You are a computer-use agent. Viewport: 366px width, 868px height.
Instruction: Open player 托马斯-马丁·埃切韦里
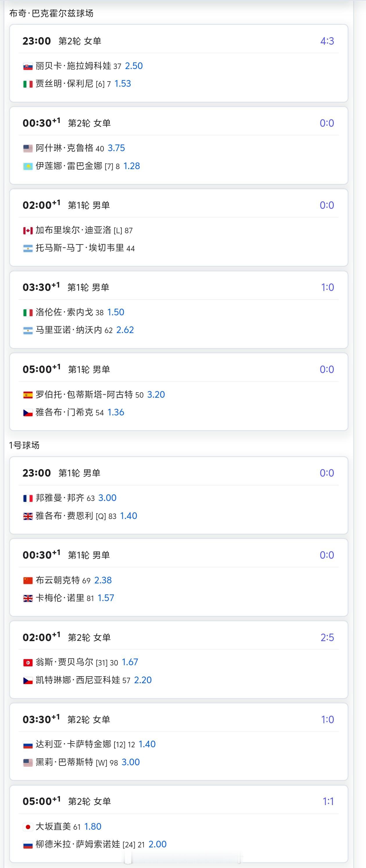[x=80, y=248]
